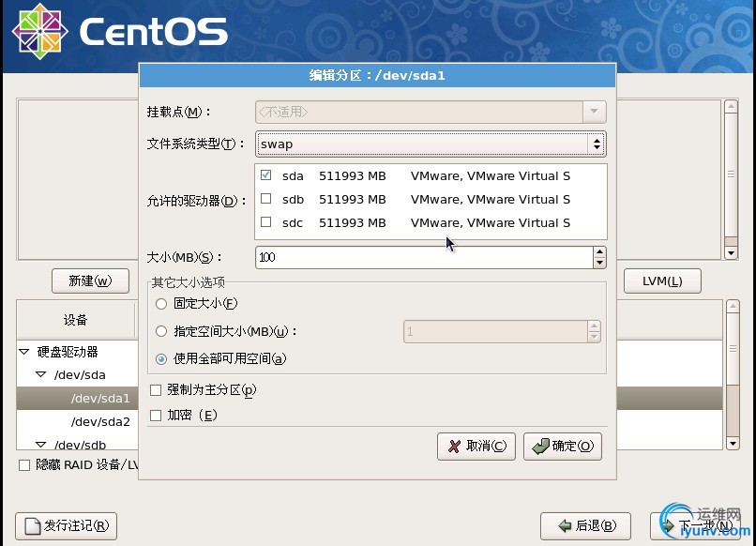Confirm with the 确定 button
This screenshot has width=756, height=546.
pyautogui.click(x=563, y=447)
